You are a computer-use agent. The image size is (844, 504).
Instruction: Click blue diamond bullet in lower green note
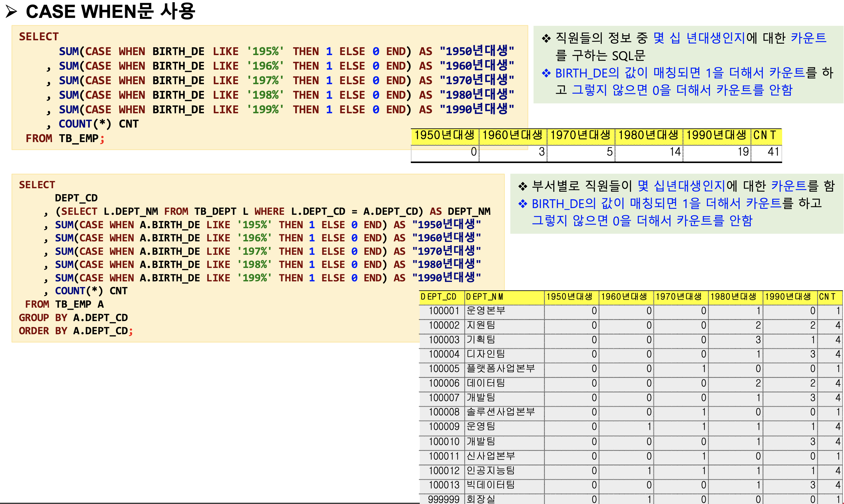pos(522,204)
